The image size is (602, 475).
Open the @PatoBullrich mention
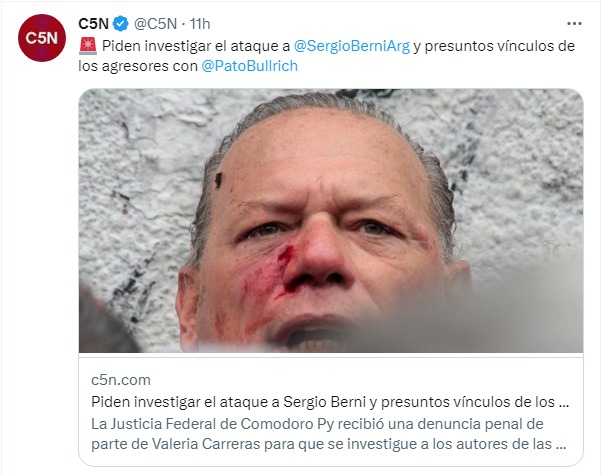250,66
